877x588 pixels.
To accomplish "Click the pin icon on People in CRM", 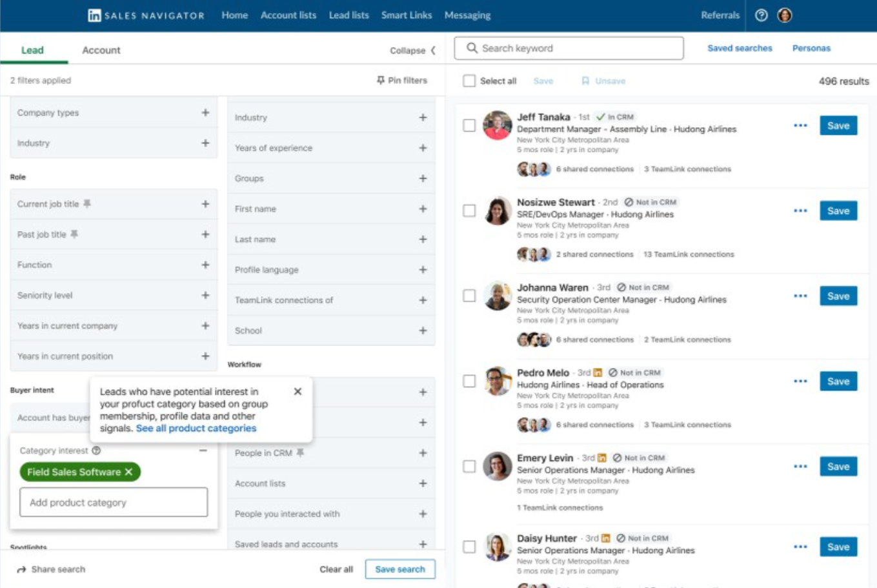I will 300,452.
